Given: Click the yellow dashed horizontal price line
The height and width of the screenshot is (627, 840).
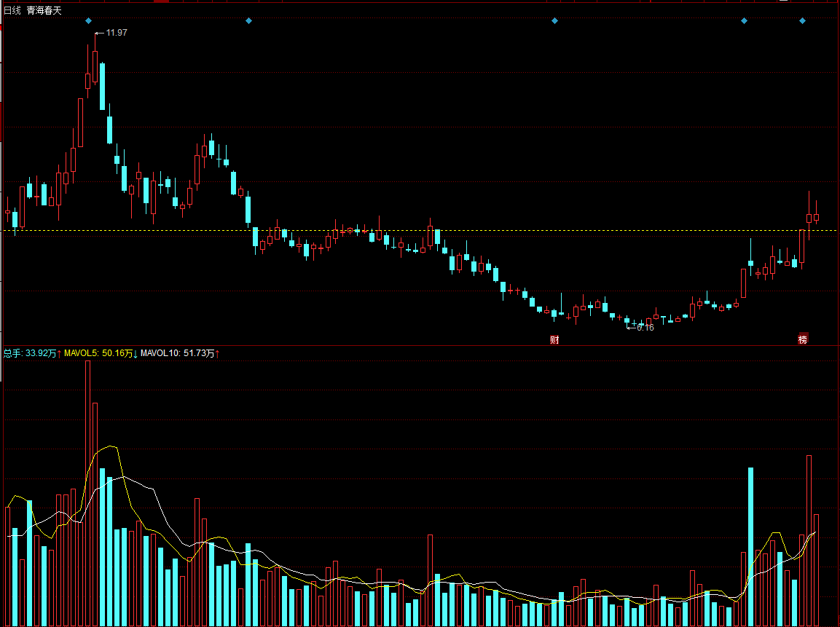Looking at the screenshot, I should (420, 231).
